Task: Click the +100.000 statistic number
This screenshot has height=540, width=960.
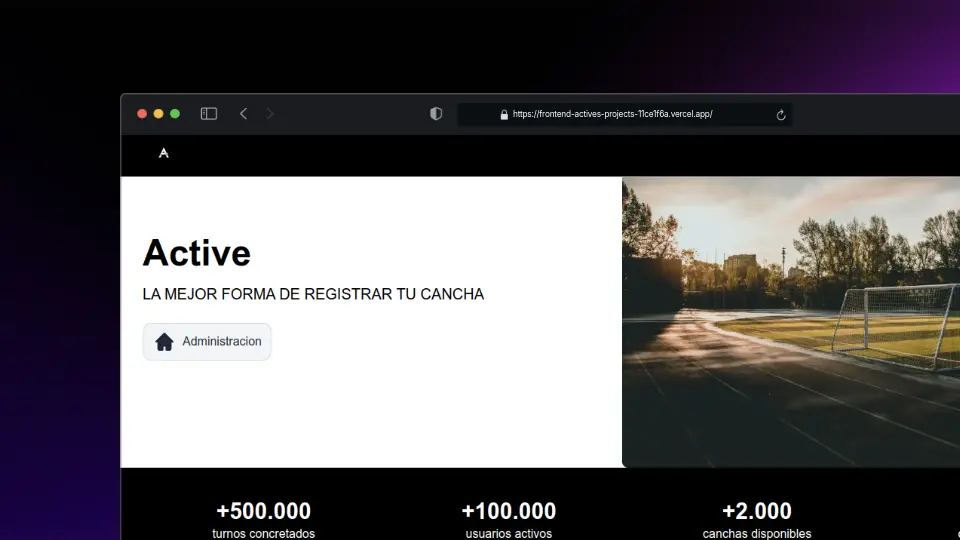Action: tap(508, 511)
